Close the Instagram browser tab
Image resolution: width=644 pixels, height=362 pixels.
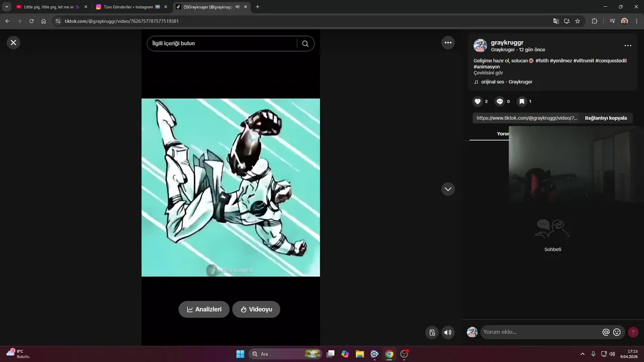166,7
